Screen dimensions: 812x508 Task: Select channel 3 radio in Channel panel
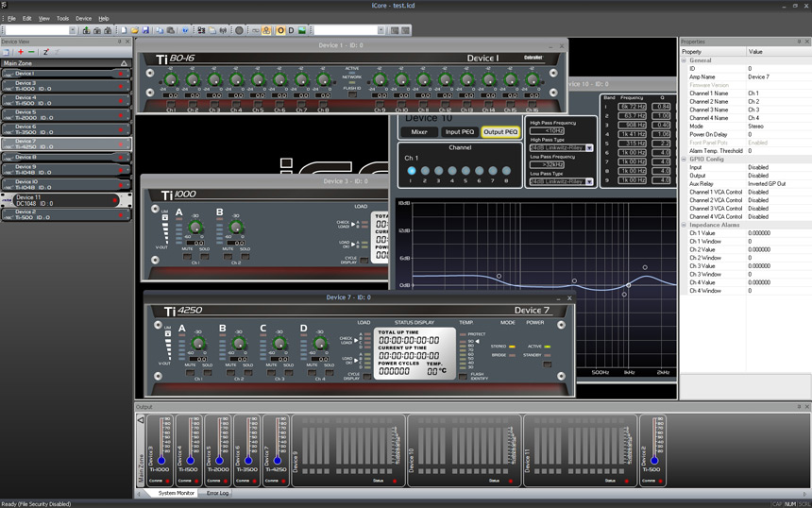coord(438,171)
